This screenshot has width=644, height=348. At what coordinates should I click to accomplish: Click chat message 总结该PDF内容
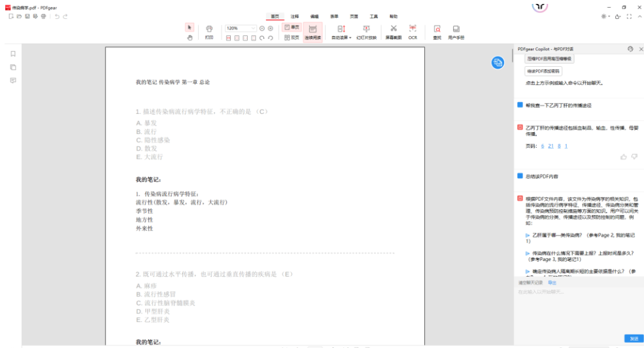[x=542, y=176]
